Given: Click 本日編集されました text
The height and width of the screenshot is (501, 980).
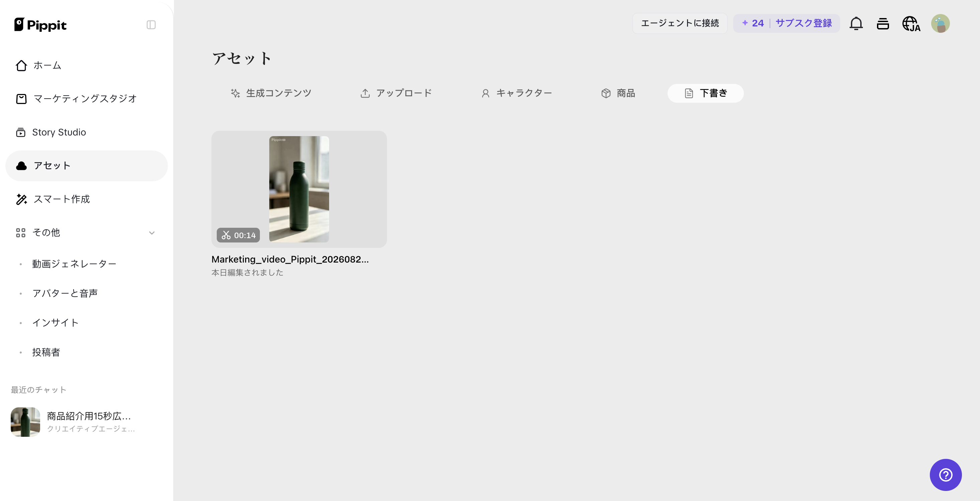Looking at the screenshot, I should 247,273.
